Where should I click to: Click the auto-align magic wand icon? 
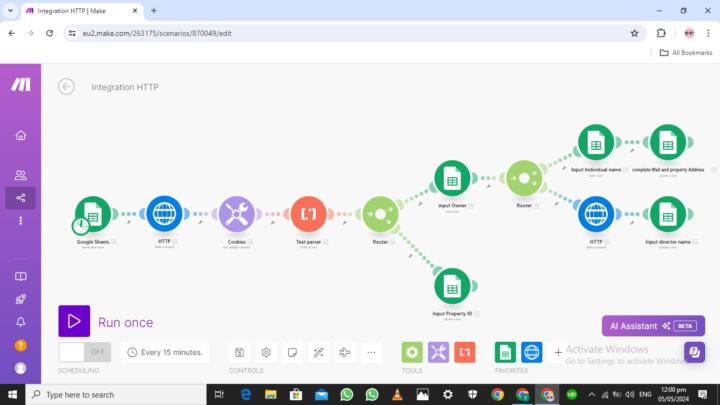pos(319,352)
